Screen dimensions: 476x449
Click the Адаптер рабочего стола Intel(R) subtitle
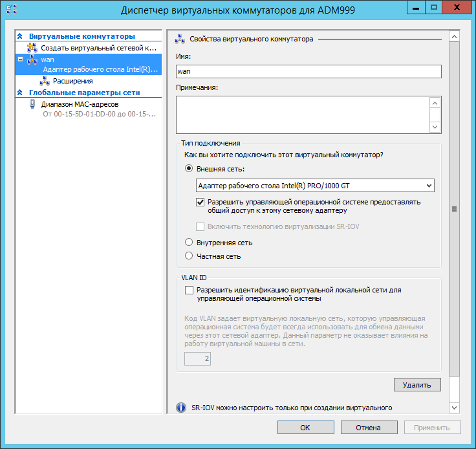(100, 69)
